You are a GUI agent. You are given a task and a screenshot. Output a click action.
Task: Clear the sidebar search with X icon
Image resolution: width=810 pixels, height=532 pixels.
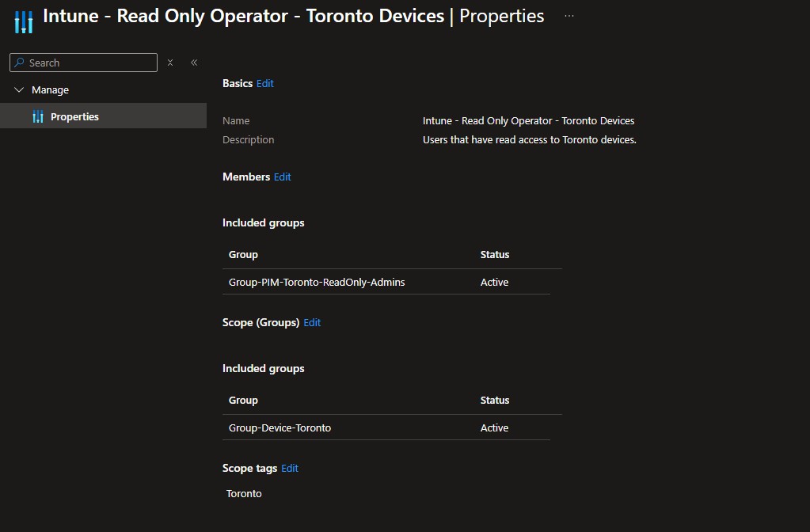[x=170, y=63]
